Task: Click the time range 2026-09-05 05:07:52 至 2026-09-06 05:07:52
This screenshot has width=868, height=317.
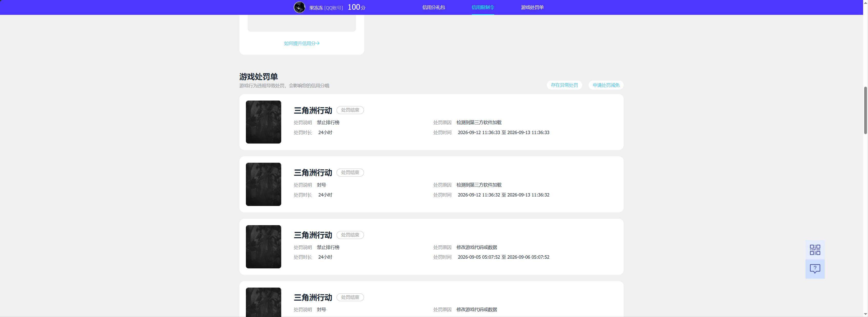Action: coord(504,257)
